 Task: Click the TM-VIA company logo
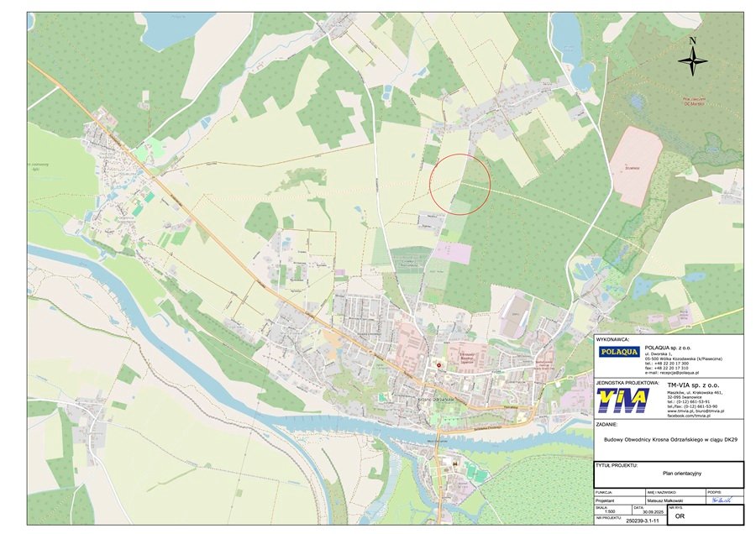(623, 400)
